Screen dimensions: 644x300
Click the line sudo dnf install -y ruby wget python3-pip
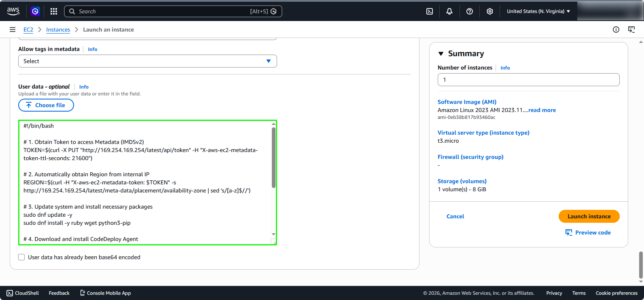[x=77, y=223]
